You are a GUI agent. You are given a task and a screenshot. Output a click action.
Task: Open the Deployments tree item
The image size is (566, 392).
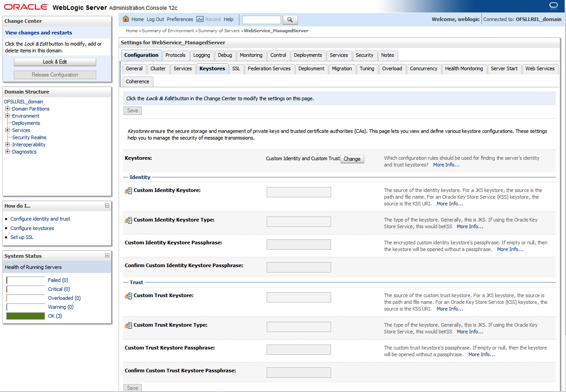(x=26, y=123)
